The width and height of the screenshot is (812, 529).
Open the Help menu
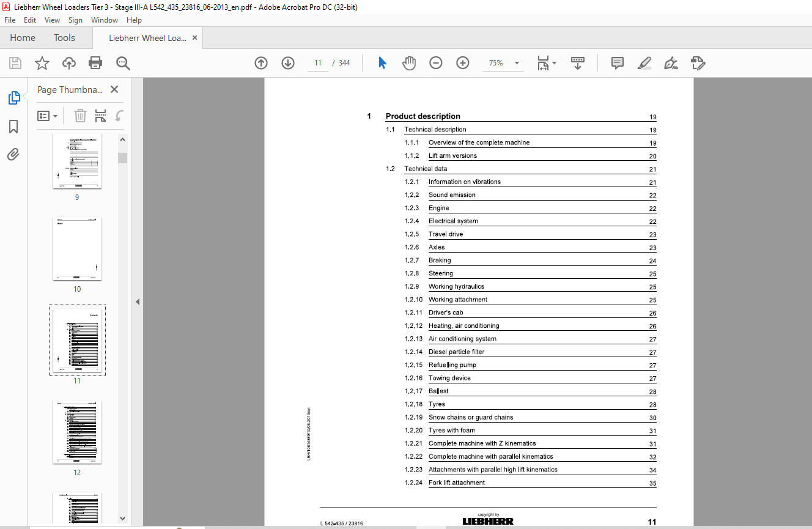[134, 20]
